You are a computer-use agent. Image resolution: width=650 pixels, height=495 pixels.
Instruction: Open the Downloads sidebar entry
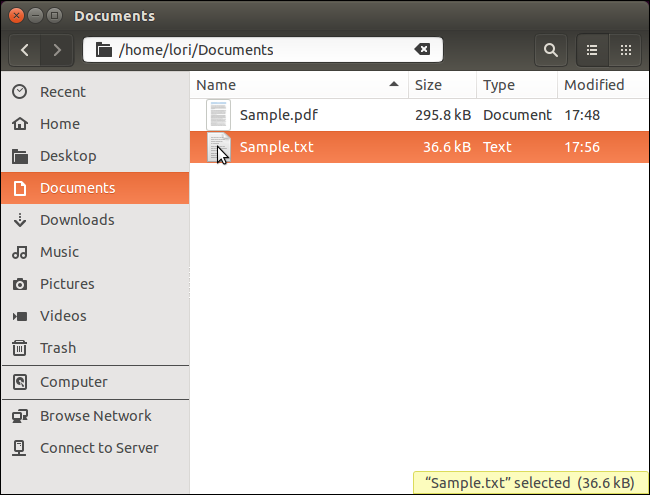76,220
